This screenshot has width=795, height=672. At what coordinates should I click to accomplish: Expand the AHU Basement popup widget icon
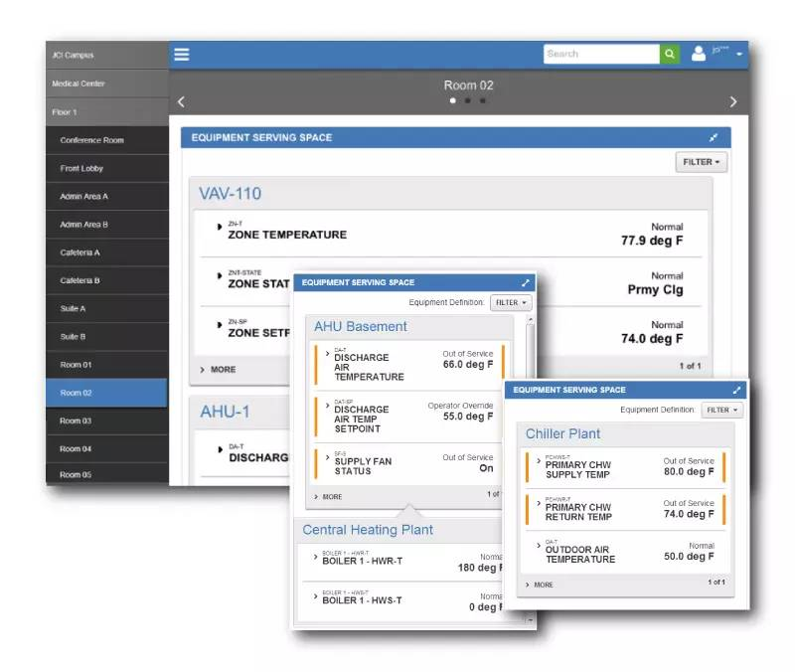coord(526,282)
